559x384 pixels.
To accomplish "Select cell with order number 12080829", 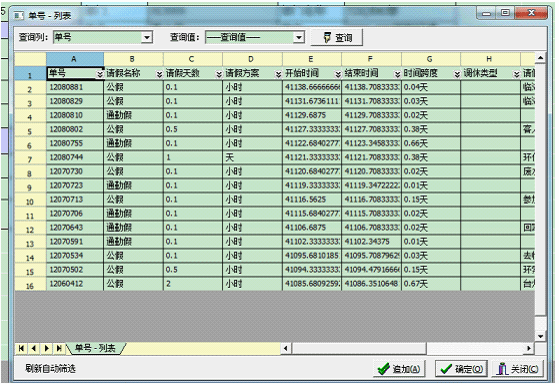I will pyautogui.click(x=75, y=101).
